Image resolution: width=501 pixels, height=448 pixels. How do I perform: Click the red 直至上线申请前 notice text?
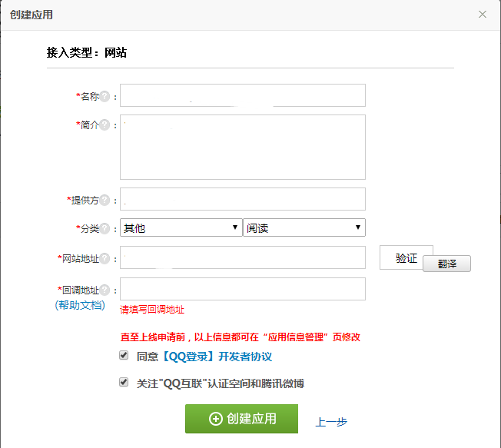(x=241, y=337)
